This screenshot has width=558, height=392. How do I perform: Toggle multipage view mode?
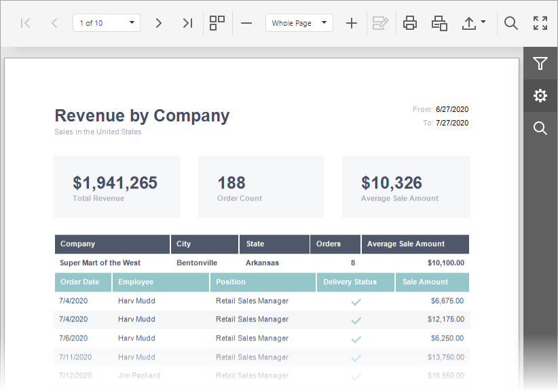[217, 23]
